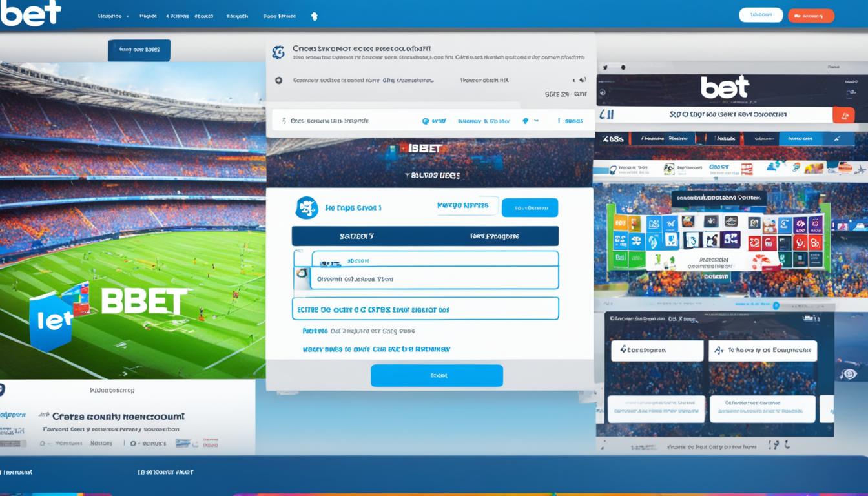The width and height of the screenshot is (868, 496).
Task: Click the blue hexagon logo on the pitch
Action: pos(51,320)
